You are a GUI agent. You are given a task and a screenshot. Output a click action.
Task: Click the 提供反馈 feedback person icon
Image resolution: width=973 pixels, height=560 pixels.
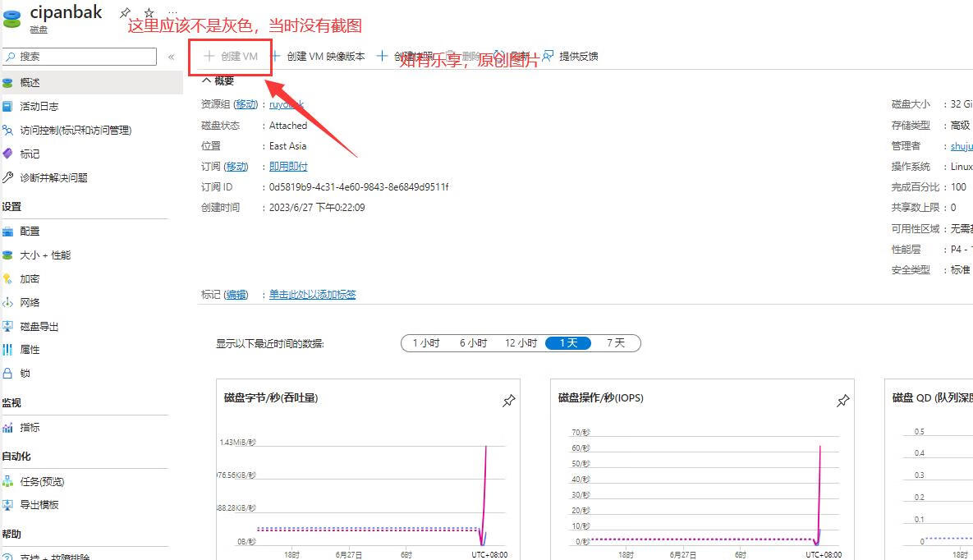click(548, 56)
